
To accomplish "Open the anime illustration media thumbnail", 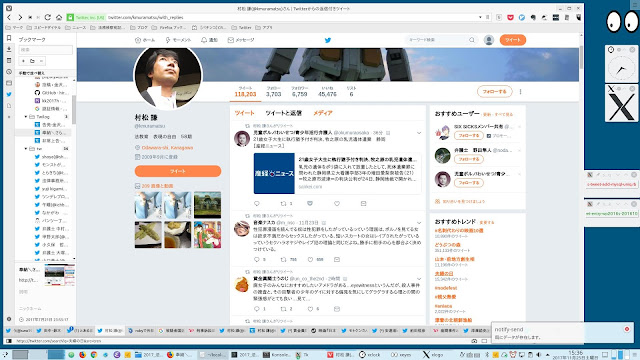I will click(x=207, y=235).
